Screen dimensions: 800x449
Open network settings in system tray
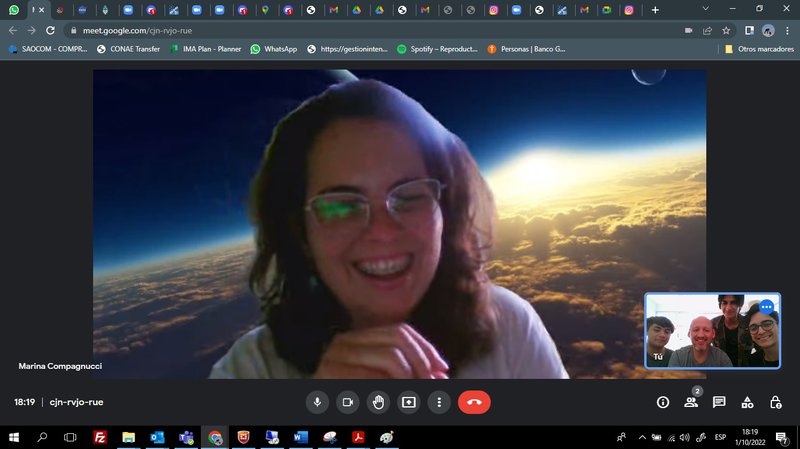(x=671, y=437)
